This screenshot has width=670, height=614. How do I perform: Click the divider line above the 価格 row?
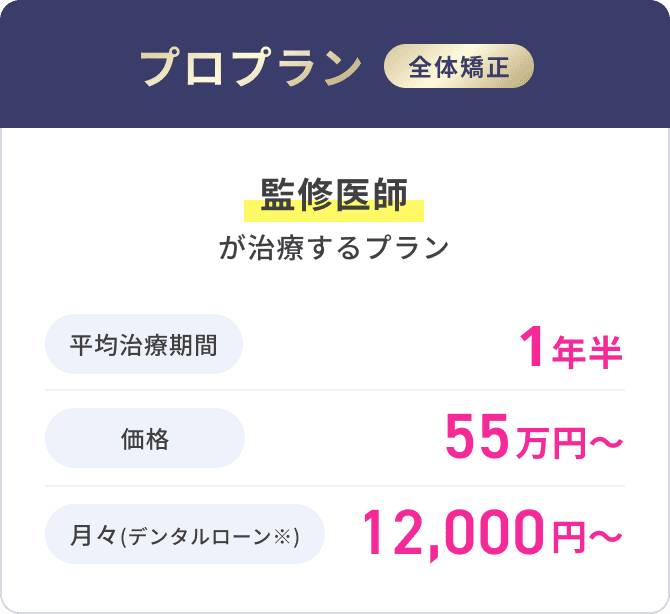click(335, 390)
